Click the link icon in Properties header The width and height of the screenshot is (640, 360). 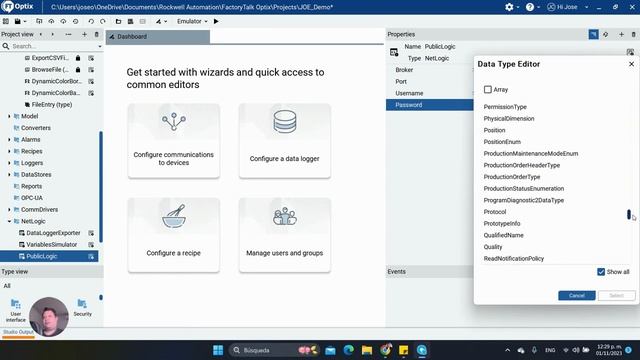coord(606,35)
